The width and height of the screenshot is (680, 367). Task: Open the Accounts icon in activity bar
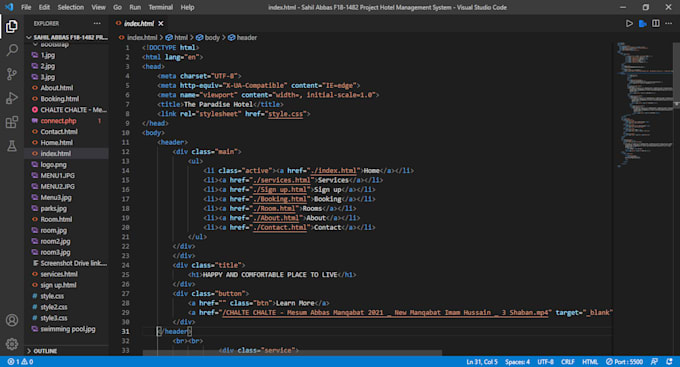pyautogui.click(x=12, y=320)
